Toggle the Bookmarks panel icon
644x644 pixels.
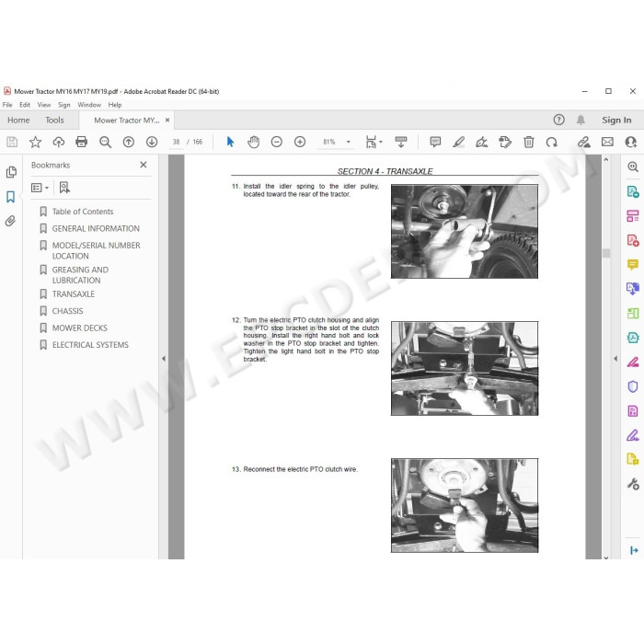[x=11, y=197]
